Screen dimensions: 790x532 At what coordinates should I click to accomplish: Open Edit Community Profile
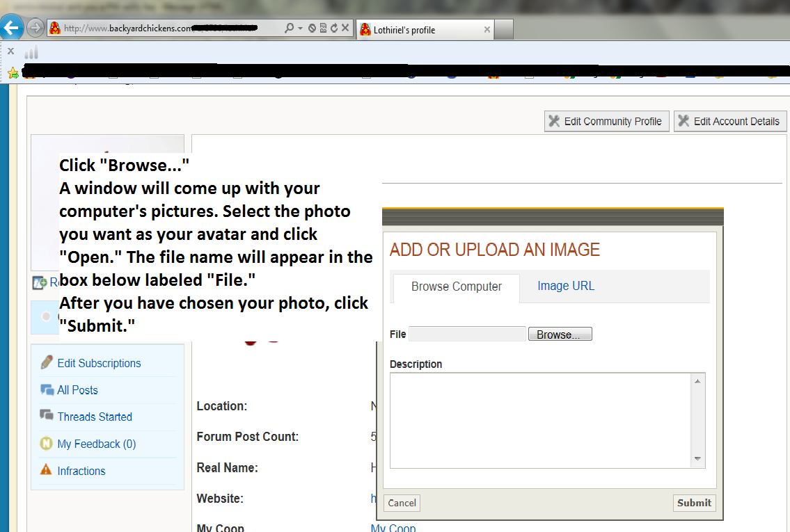coord(606,121)
